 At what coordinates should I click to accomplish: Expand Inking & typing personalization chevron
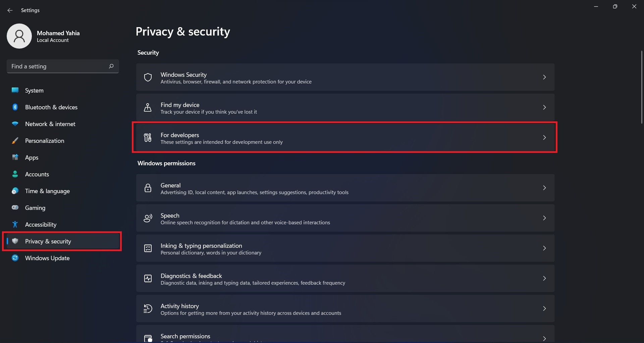click(x=544, y=248)
